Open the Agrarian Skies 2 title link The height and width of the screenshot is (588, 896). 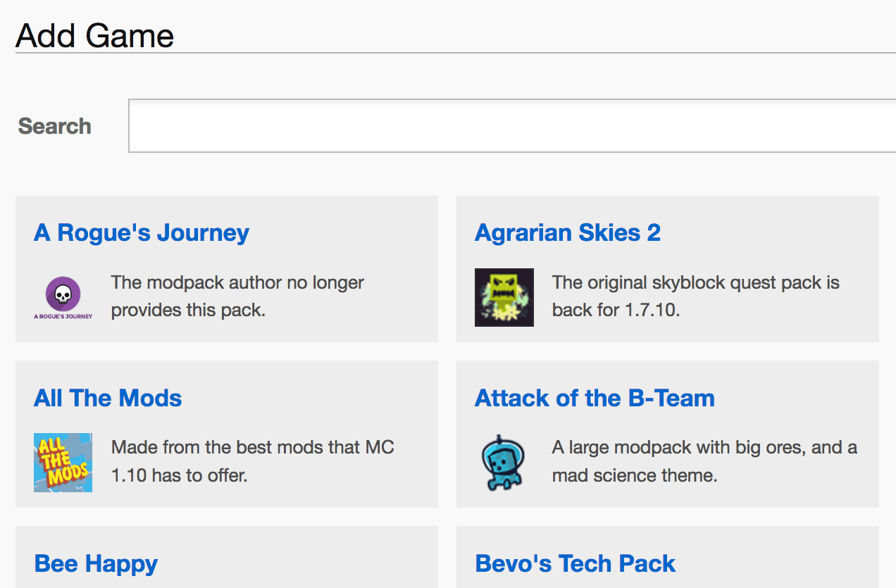567,232
